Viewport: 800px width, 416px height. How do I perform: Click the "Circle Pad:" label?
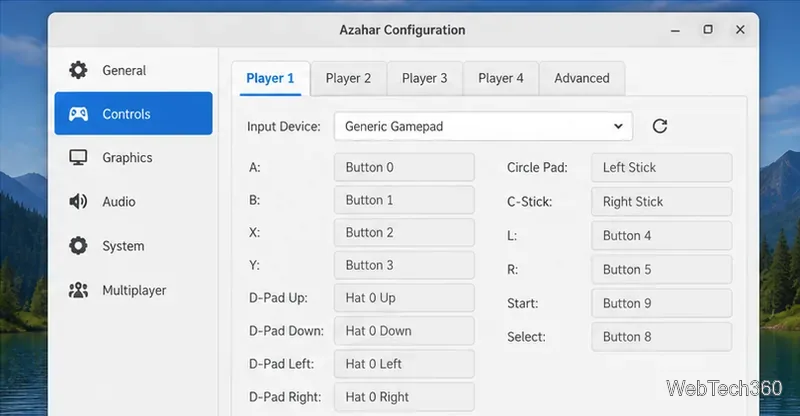pyautogui.click(x=537, y=167)
